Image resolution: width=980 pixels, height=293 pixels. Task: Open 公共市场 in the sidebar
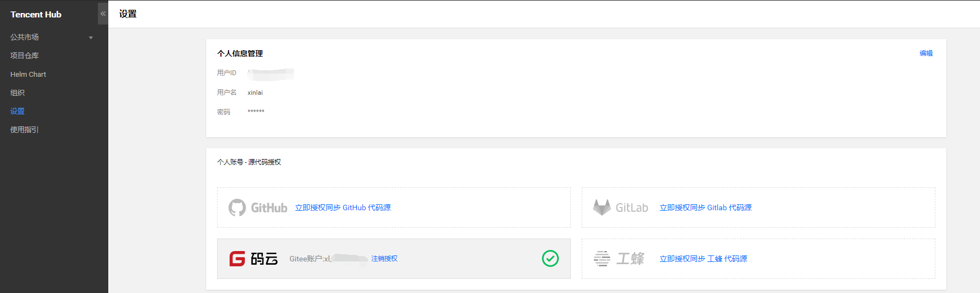(24, 37)
